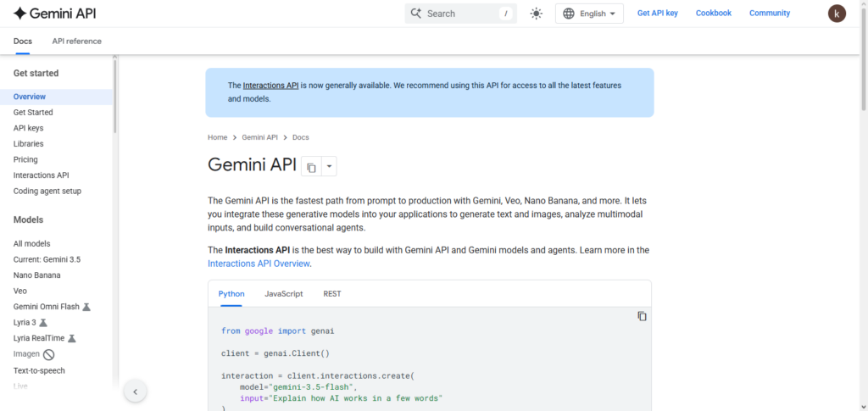Open Lyria RealTime in the sidebar
868x411 pixels.
click(x=39, y=338)
